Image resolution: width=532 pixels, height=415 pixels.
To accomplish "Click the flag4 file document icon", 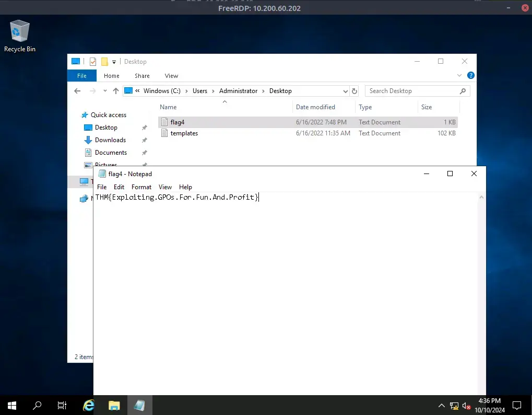I will 164,122.
